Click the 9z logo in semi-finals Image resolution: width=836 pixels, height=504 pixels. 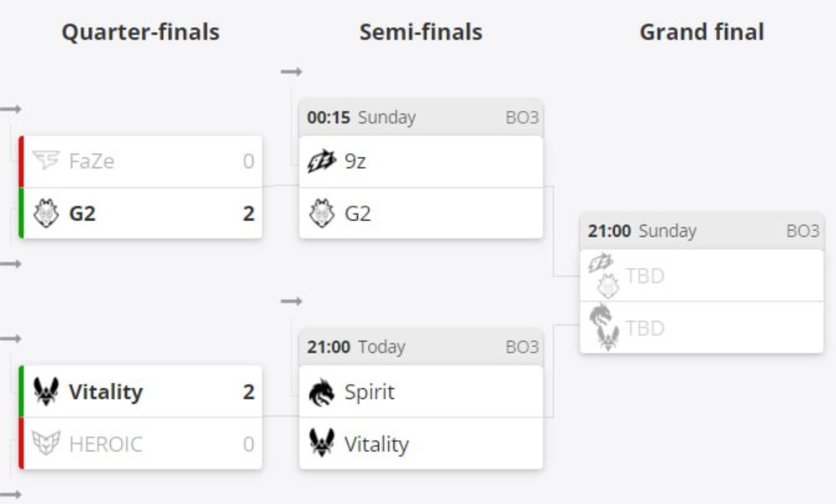322,160
